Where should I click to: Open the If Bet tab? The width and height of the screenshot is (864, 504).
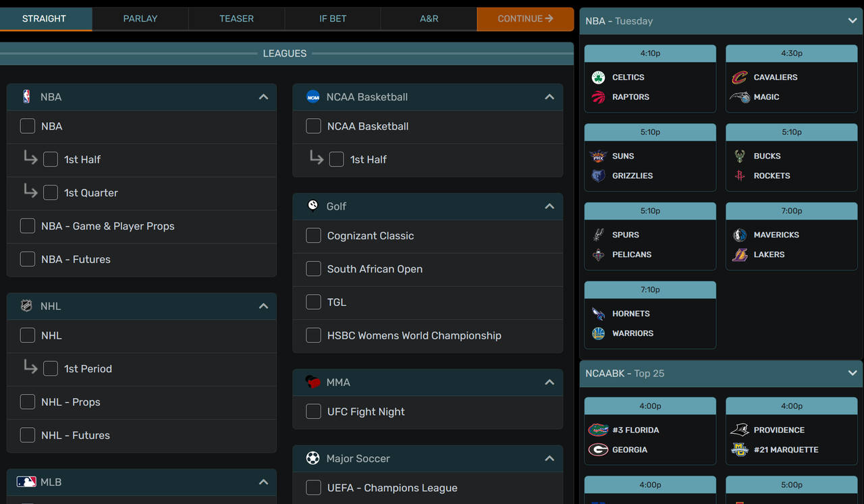coord(333,19)
